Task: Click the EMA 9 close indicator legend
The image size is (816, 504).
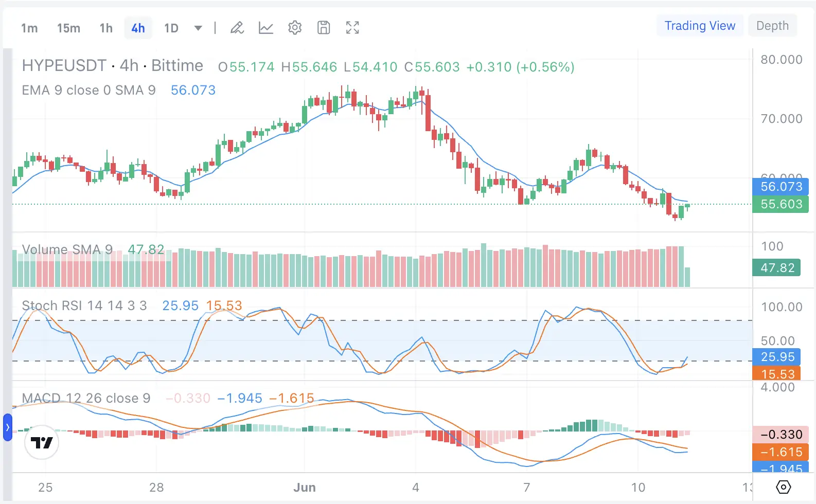Action: point(88,91)
